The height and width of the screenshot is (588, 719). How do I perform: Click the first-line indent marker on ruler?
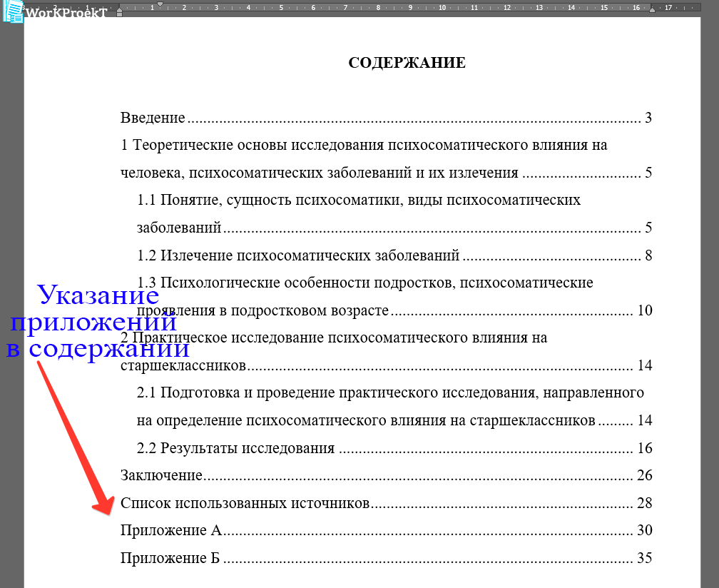click(x=160, y=4)
